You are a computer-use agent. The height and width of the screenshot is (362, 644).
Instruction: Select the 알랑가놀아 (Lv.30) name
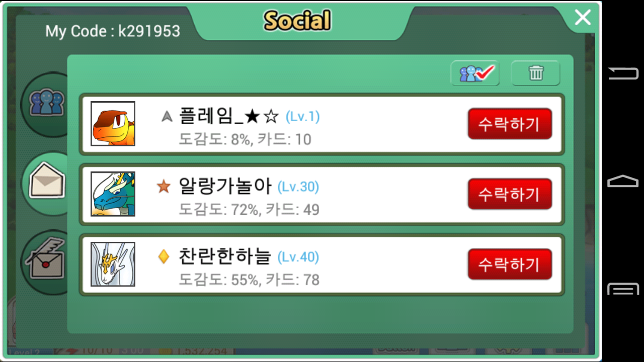[x=249, y=187]
